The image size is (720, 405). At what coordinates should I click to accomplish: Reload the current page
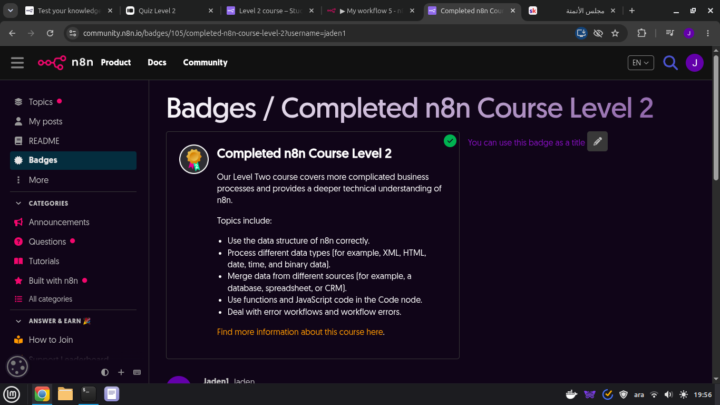(x=50, y=33)
